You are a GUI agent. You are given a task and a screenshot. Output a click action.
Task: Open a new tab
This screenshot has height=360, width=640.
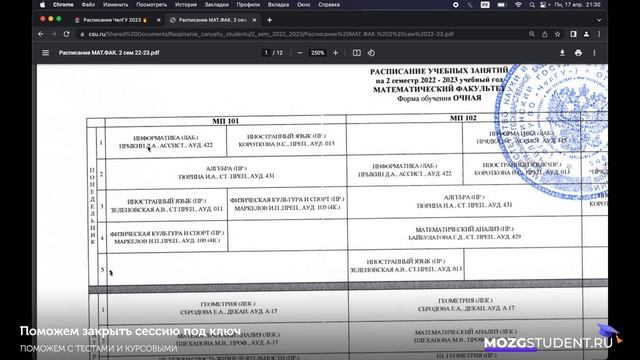point(269,20)
